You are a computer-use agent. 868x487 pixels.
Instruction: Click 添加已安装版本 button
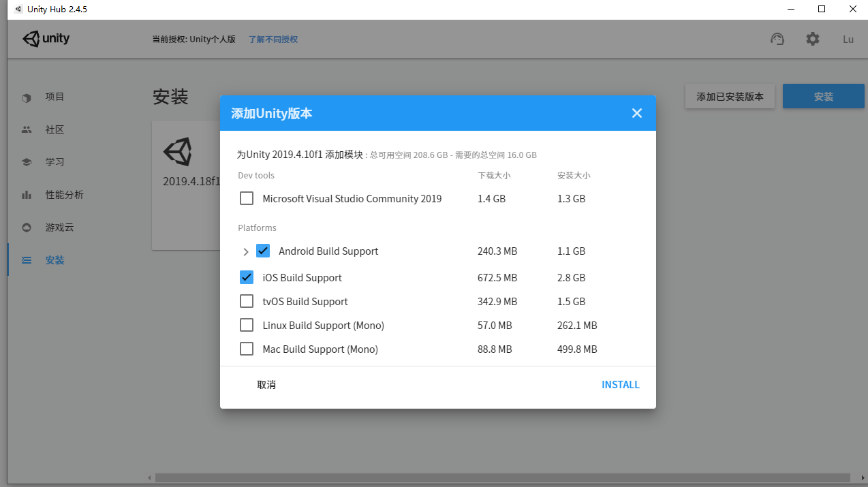730,97
